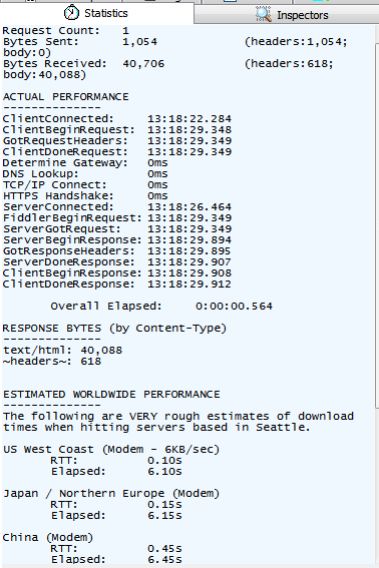Viewport: 379px width, 568px height.
Task: Click the Bytes Received value 40,706
Action: [x=143, y=64]
